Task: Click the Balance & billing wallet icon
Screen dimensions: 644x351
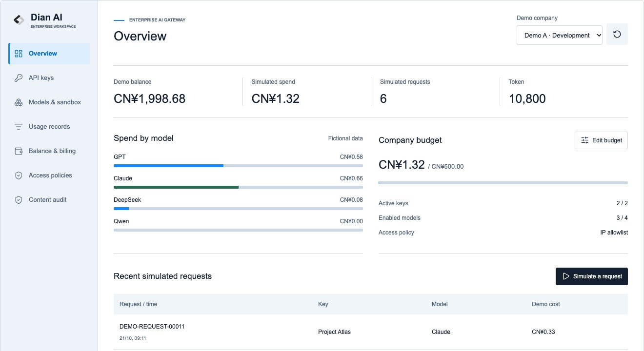Action: [x=19, y=151]
